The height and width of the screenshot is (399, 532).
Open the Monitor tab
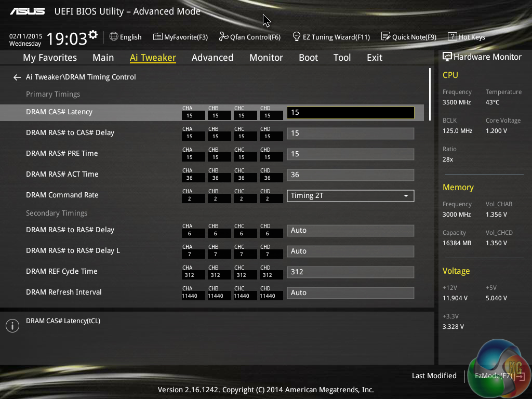pos(266,58)
